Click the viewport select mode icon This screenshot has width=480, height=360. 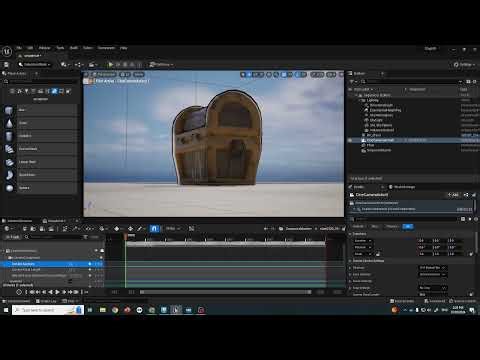coord(243,74)
